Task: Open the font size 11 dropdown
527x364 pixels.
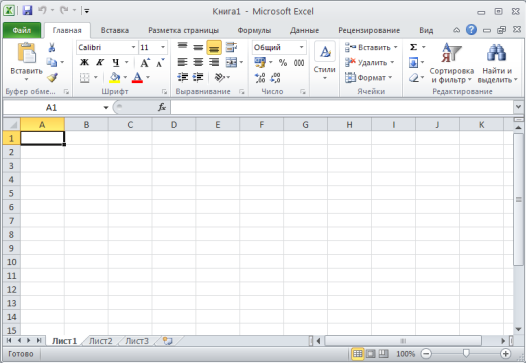Action: coord(163,47)
